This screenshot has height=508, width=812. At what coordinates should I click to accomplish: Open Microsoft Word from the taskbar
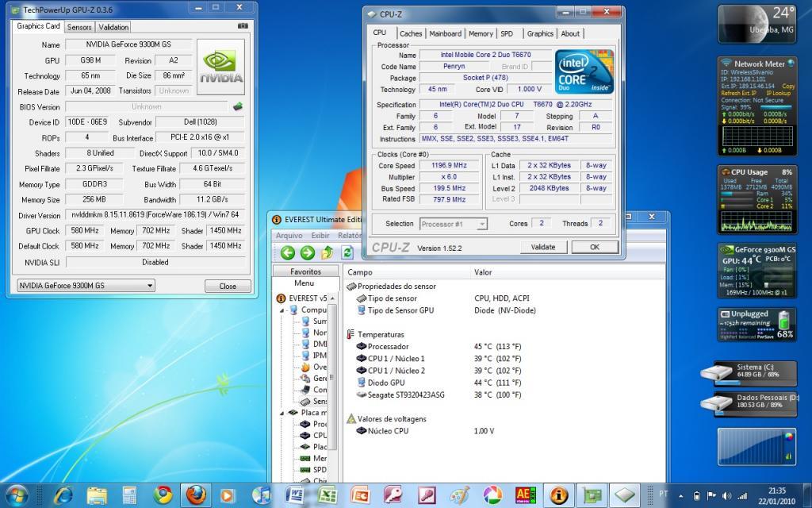[x=294, y=495]
